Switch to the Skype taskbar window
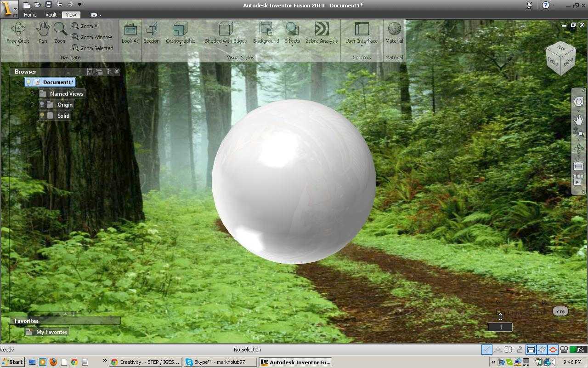Viewport: 588px width, 368px height. pyautogui.click(x=220, y=362)
